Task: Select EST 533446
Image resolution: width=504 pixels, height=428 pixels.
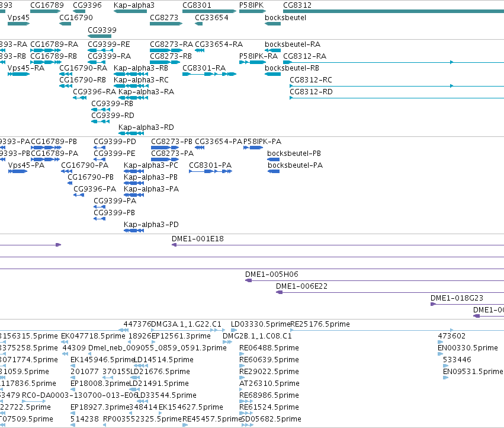Action: click(x=445, y=366)
